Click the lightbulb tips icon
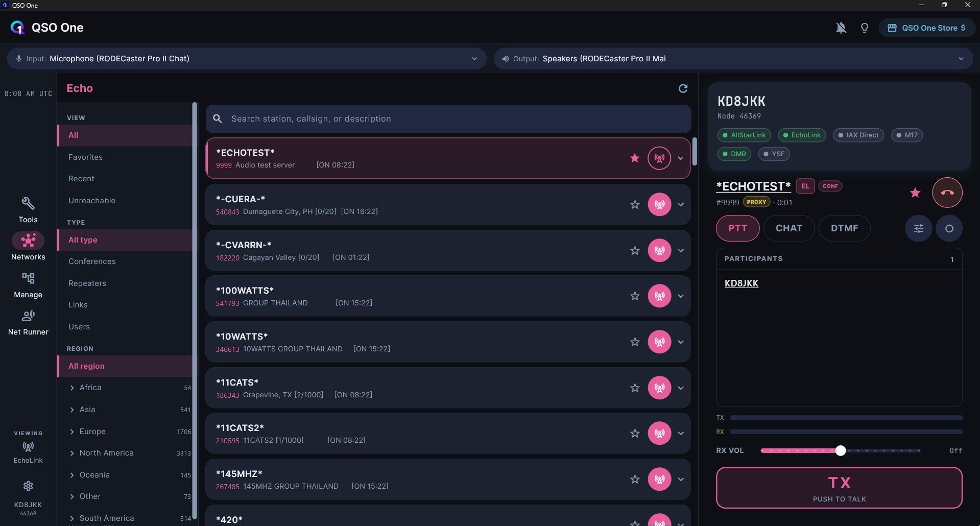Screen dimensions: 980x526 [x=864, y=28]
